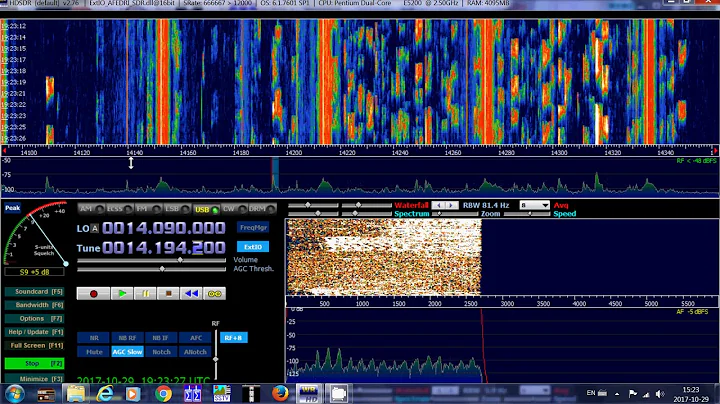Open the Avg averaging dropdown
The width and height of the screenshot is (720, 404).
click(534, 205)
